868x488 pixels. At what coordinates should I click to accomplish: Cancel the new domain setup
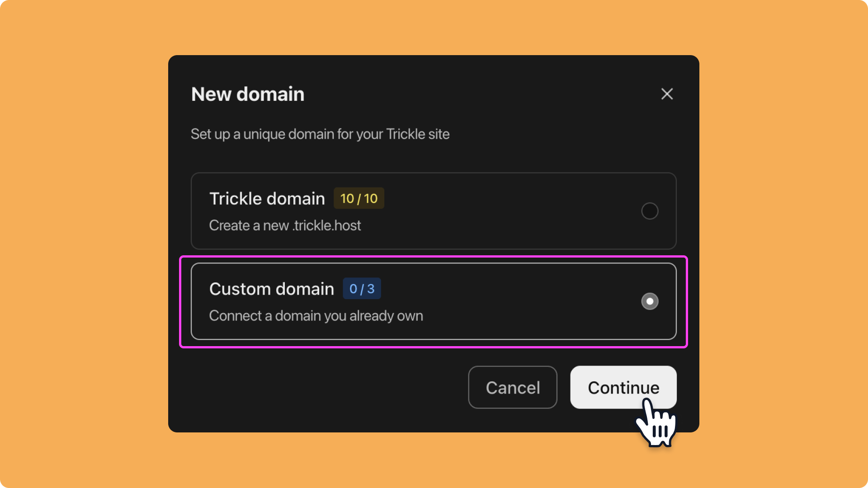pos(513,387)
